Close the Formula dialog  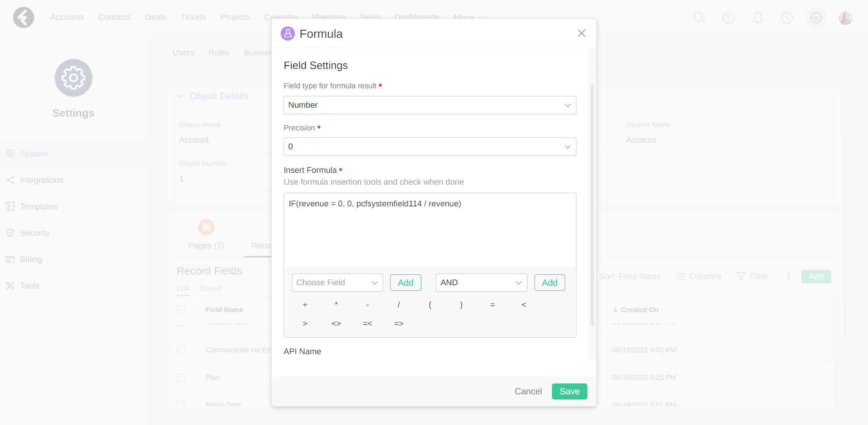pyautogui.click(x=582, y=33)
